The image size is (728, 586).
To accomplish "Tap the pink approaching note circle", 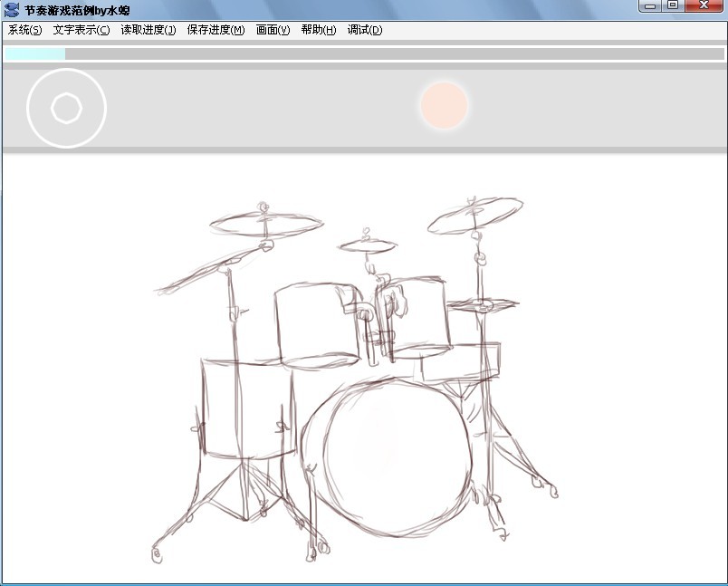I will 444,105.
